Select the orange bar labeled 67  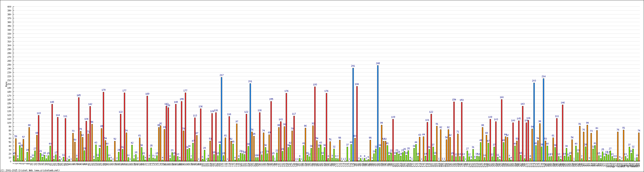(x=197, y=149)
